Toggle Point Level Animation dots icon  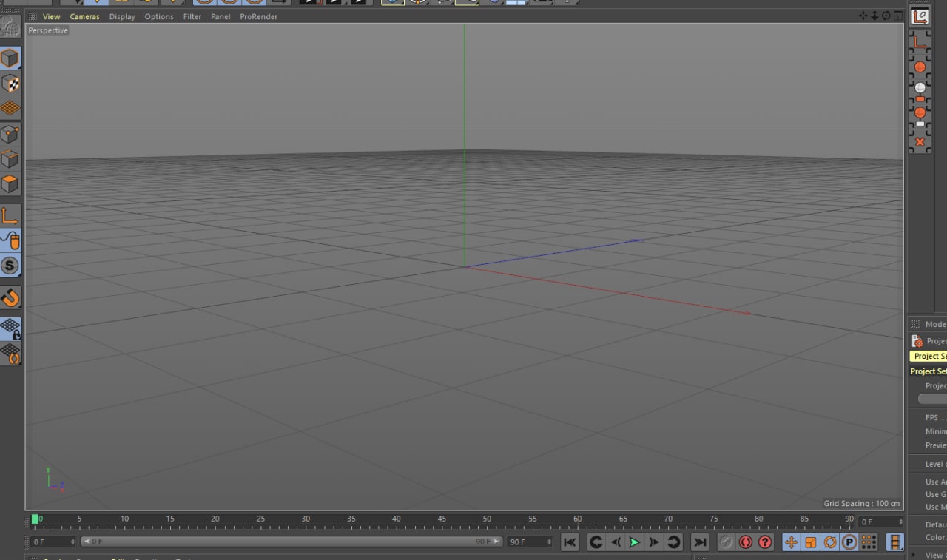tap(869, 542)
